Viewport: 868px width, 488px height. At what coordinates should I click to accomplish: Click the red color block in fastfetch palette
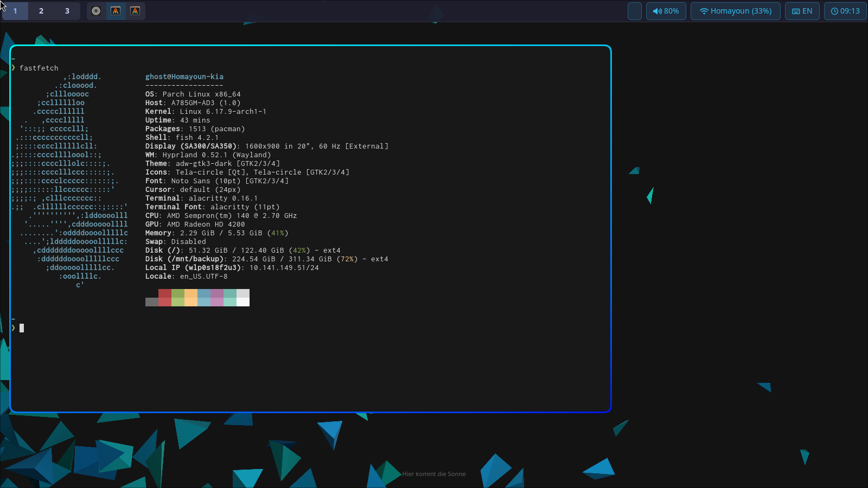coord(165,298)
